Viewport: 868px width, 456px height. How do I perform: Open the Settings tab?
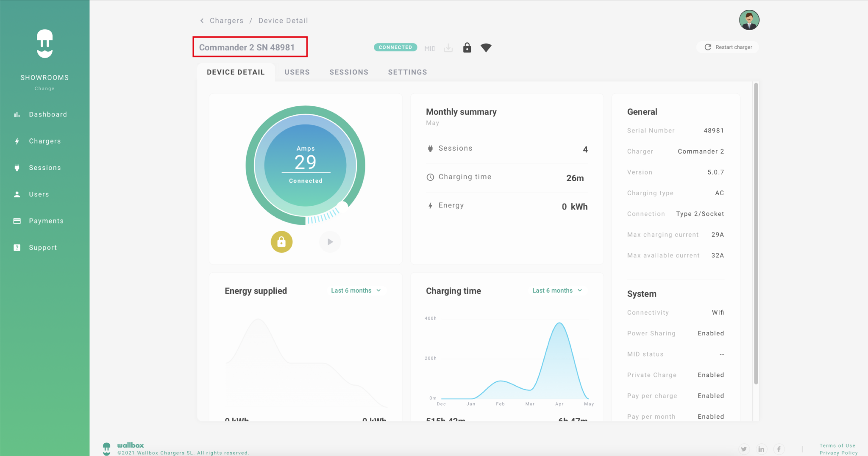pyautogui.click(x=407, y=72)
